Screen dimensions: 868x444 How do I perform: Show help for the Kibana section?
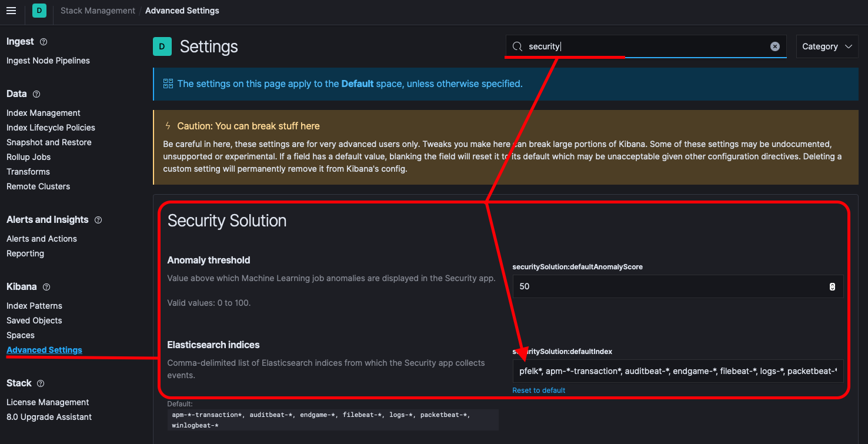click(46, 287)
